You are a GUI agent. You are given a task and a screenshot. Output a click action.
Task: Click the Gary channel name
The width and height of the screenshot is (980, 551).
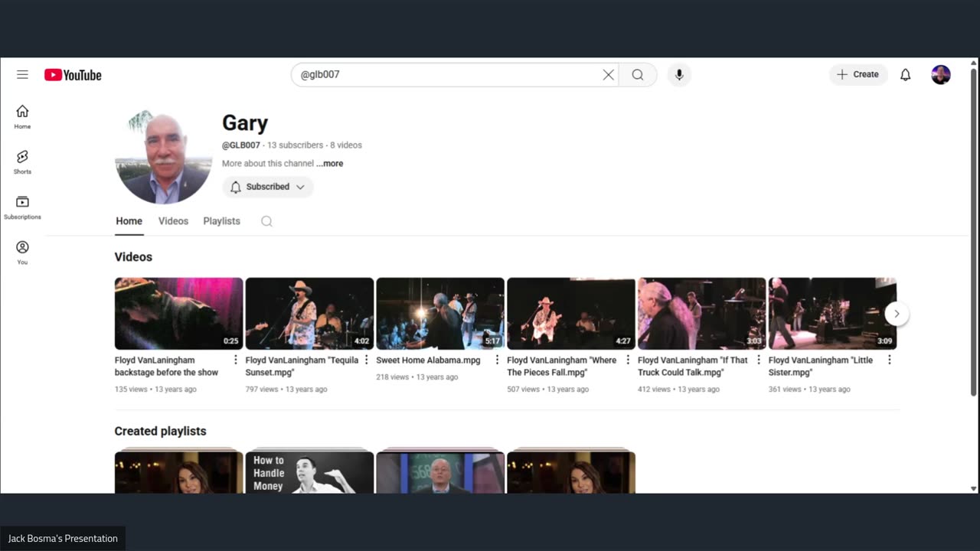245,123
